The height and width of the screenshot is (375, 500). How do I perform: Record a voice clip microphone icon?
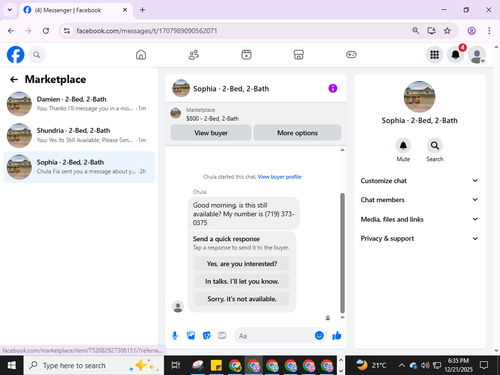[x=175, y=336]
